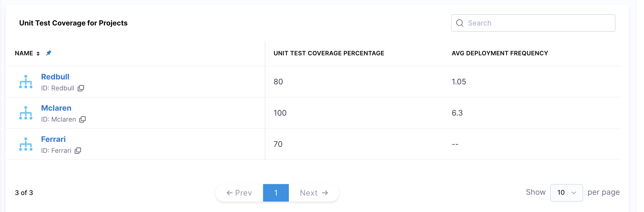Click the pin icon beside Name header
This screenshot has width=644, height=212.
click(48, 53)
